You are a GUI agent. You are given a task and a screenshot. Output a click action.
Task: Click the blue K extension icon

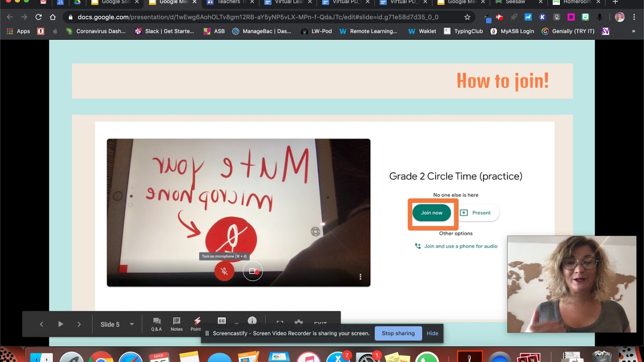(542, 17)
